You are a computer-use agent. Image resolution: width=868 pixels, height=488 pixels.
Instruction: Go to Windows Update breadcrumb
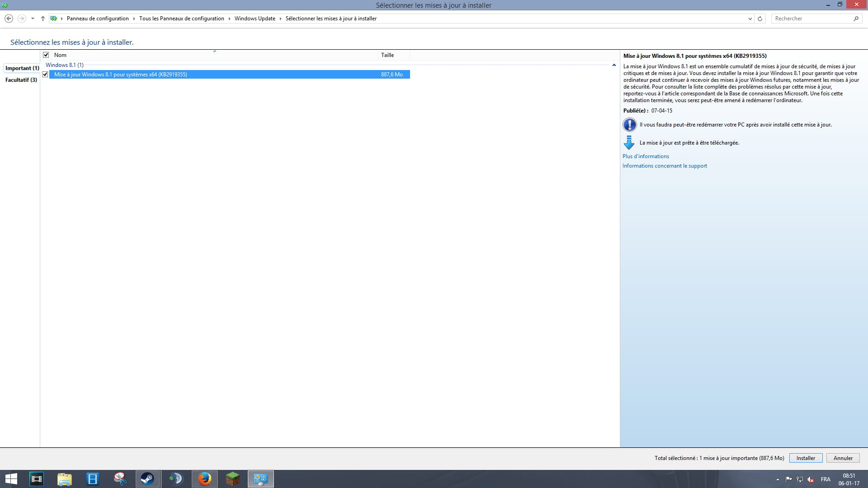(x=255, y=19)
